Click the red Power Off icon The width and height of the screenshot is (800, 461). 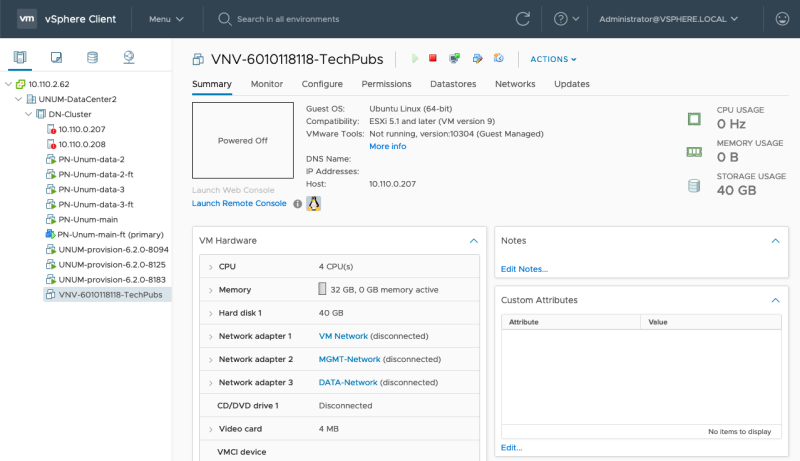tap(433, 58)
